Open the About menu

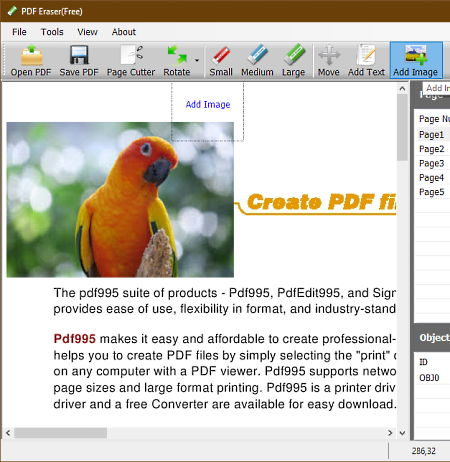click(x=124, y=32)
